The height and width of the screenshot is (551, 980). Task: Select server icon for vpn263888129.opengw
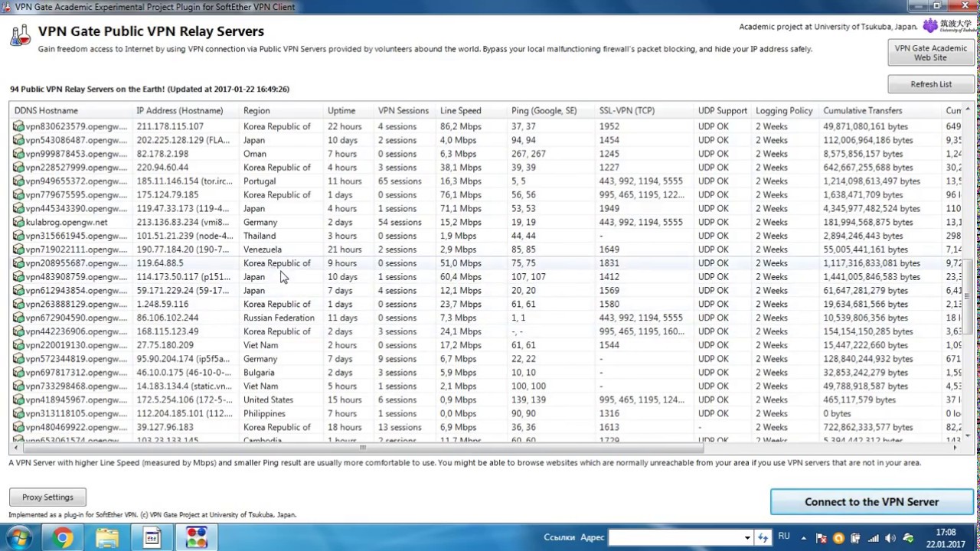click(x=18, y=305)
